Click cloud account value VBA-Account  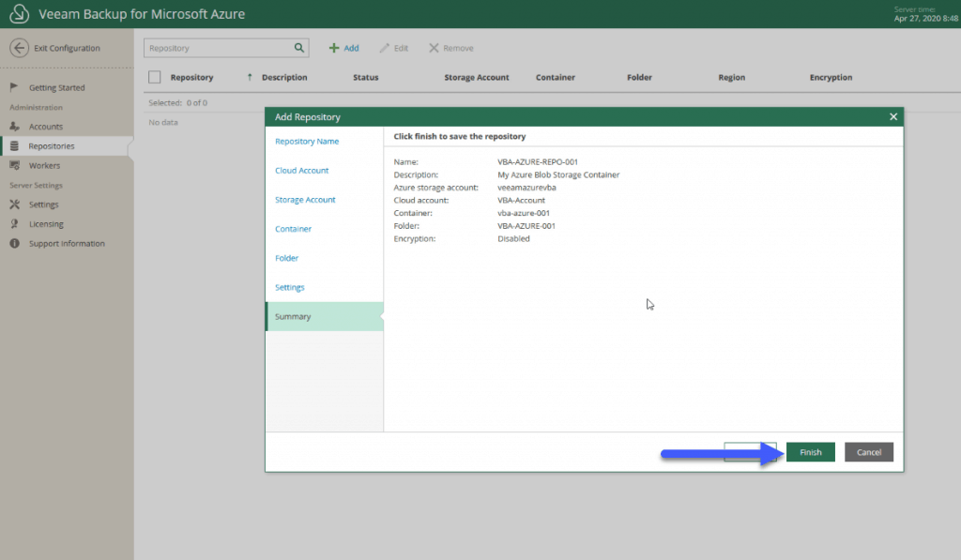point(521,201)
